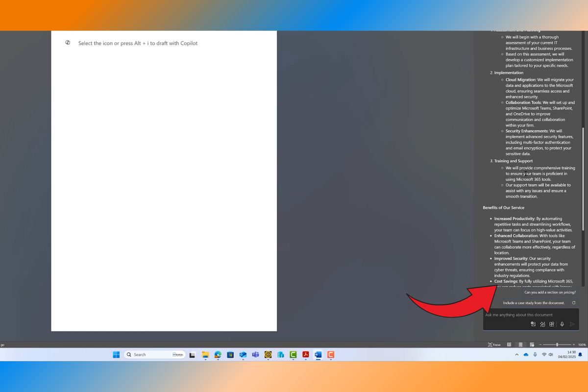This screenshot has width=588, height=392.
Task: Open Microsoft Store from the taskbar
Action: click(230, 355)
